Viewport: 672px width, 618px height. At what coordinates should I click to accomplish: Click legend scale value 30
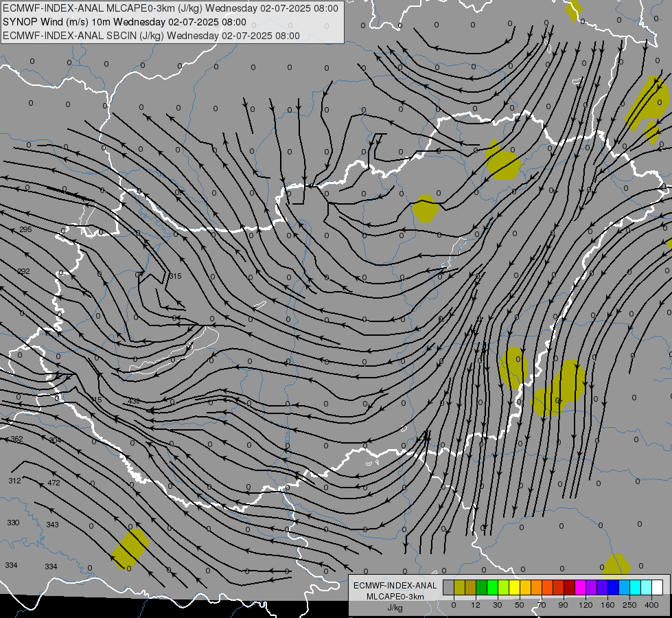pyautogui.click(x=498, y=605)
